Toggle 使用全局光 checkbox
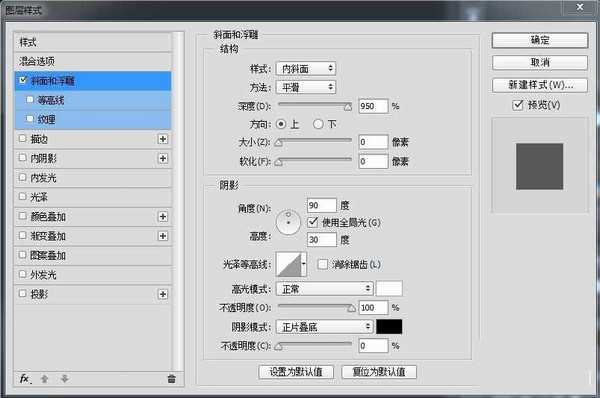The height and width of the screenshot is (398, 600). 313,222
